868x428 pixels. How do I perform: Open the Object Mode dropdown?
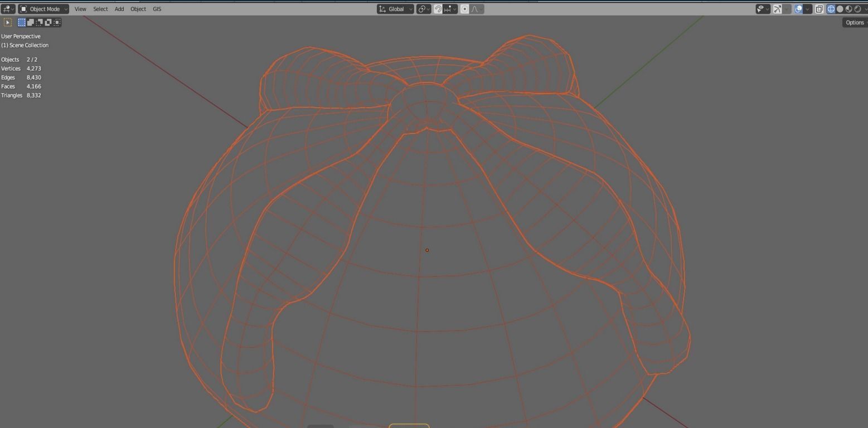pyautogui.click(x=43, y=9)
